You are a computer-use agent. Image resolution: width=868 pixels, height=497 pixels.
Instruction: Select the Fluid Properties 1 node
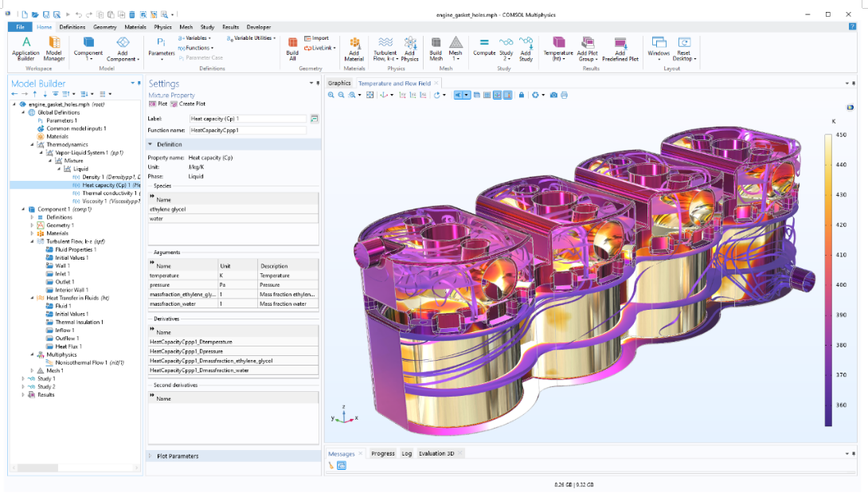point(71,249)
